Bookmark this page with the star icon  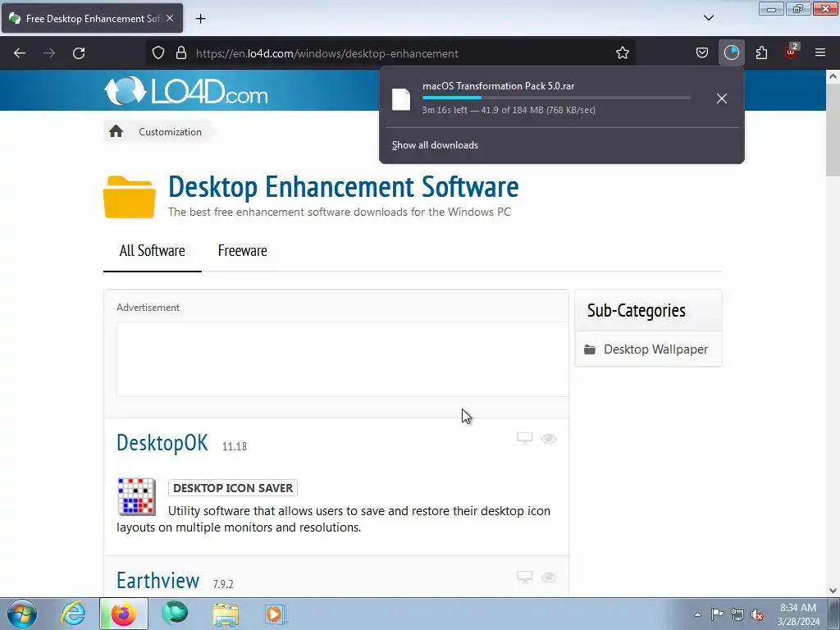622,53
